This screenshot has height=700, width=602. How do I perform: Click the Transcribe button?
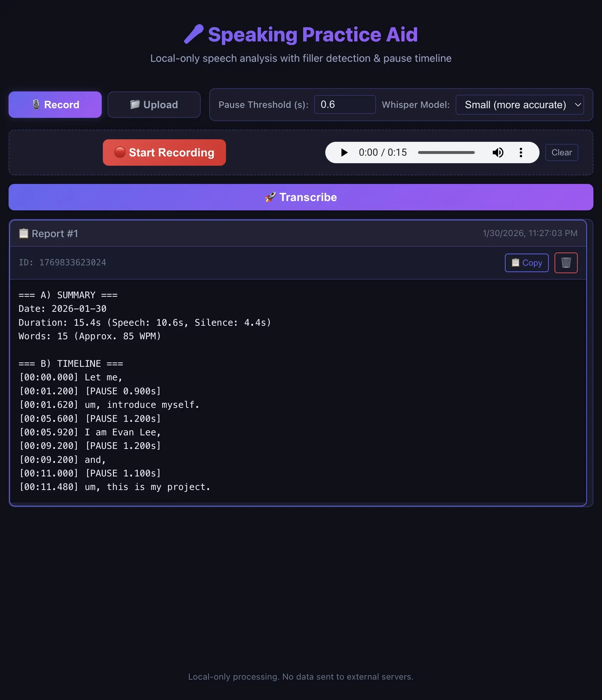(x=301, y=197)
